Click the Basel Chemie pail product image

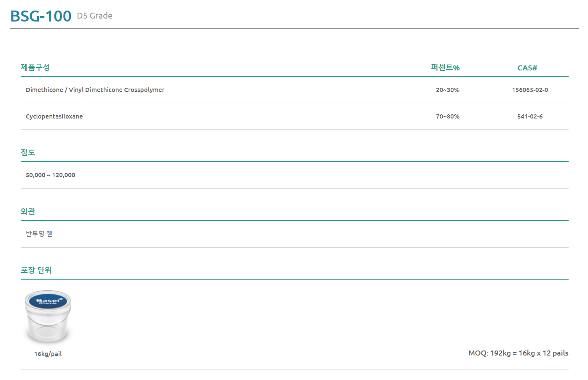click(48, 316)
